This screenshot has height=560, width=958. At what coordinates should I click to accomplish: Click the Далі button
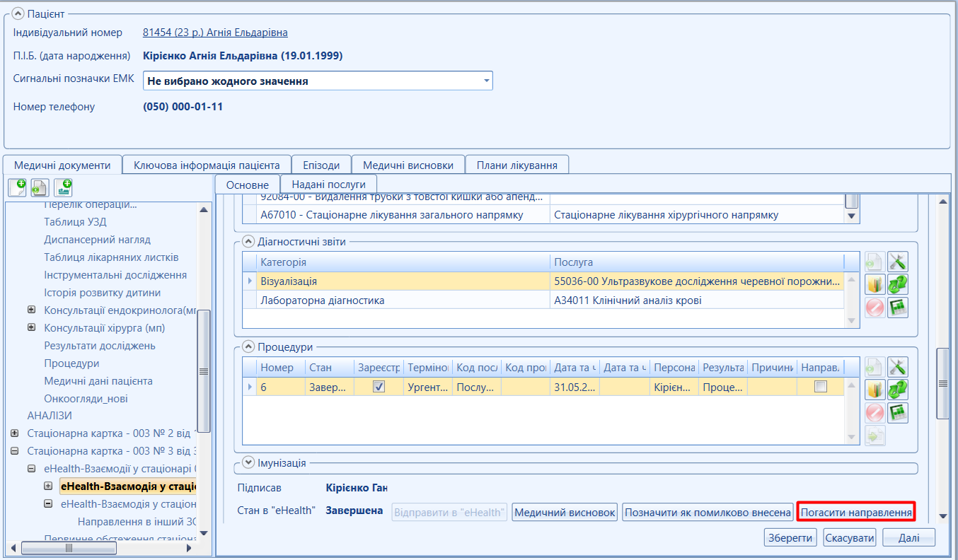[909, 537]
